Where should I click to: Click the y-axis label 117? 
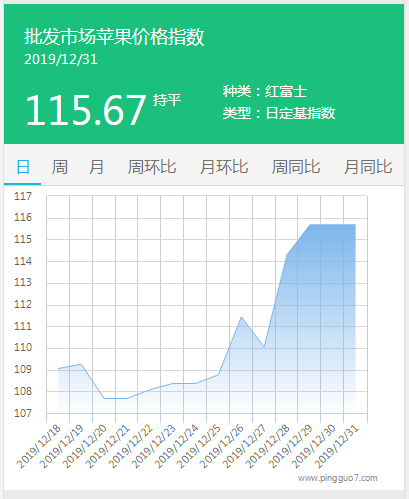tap(23, 196)
